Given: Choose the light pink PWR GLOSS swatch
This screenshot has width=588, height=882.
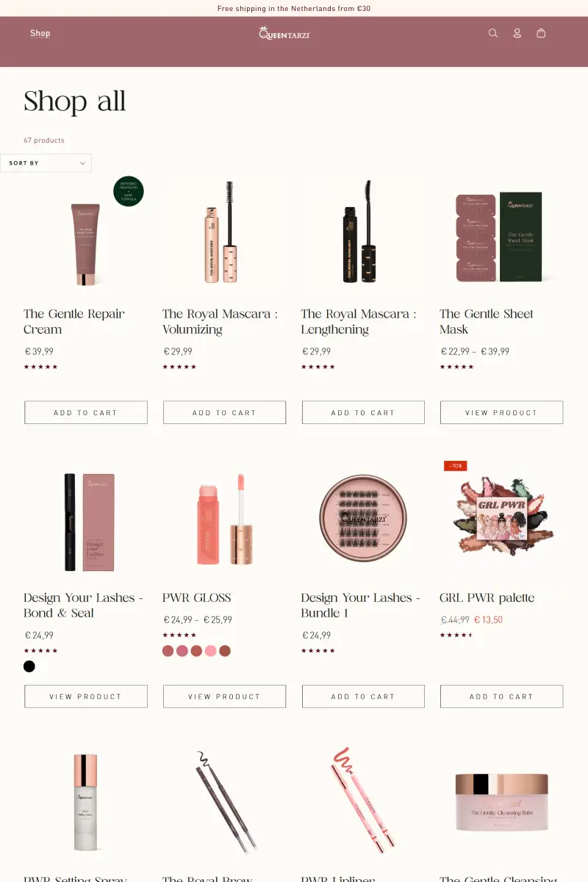Looking at the screenshot, I should [211, 651].
